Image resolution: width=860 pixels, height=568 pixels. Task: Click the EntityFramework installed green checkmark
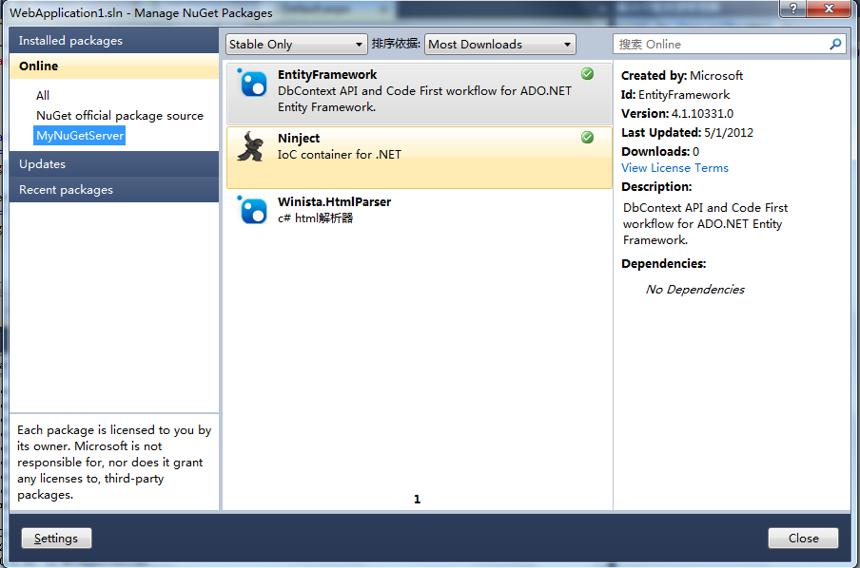pyautogui.click(x=587, y=74)
